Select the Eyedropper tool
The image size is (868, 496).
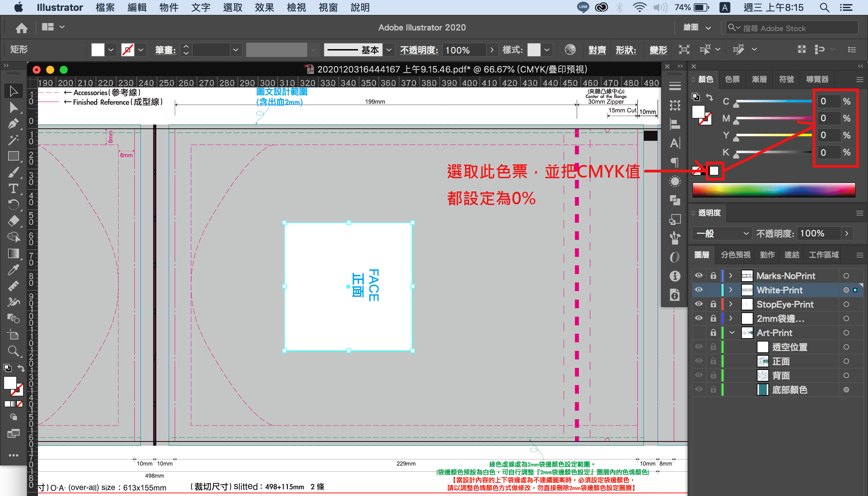pos(13,270)
